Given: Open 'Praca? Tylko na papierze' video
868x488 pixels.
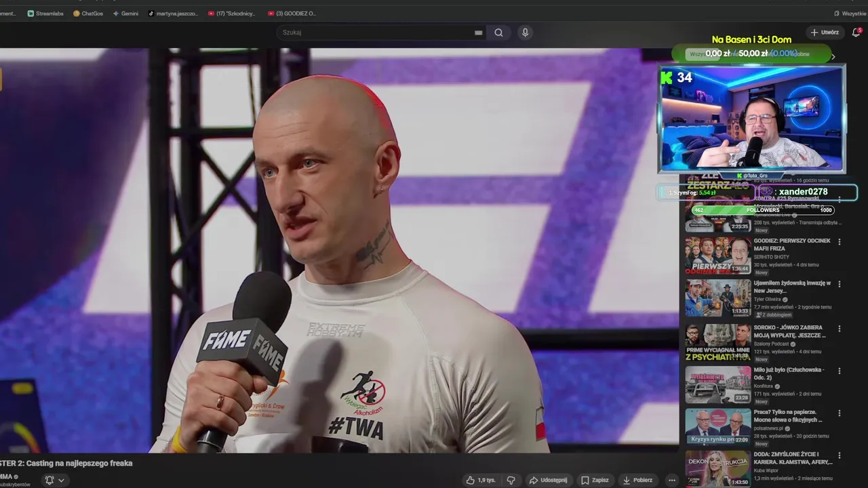Looking at the screenshot, I should (x=788, y=415).
